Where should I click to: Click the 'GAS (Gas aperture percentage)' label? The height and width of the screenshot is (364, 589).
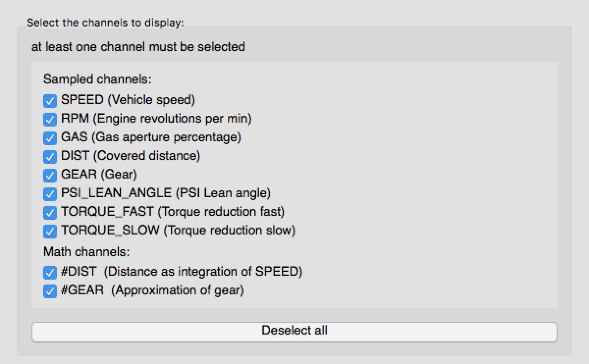[151, 137]
